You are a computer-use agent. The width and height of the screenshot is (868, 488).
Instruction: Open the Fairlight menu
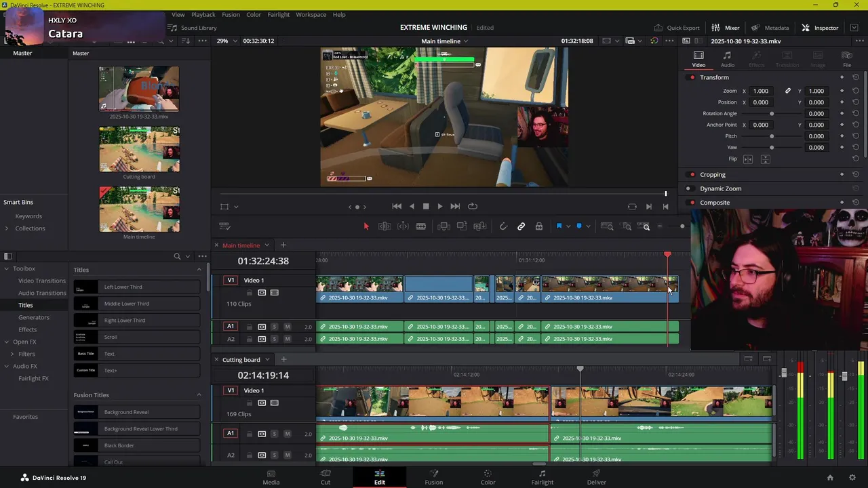(x=278, y=14)
